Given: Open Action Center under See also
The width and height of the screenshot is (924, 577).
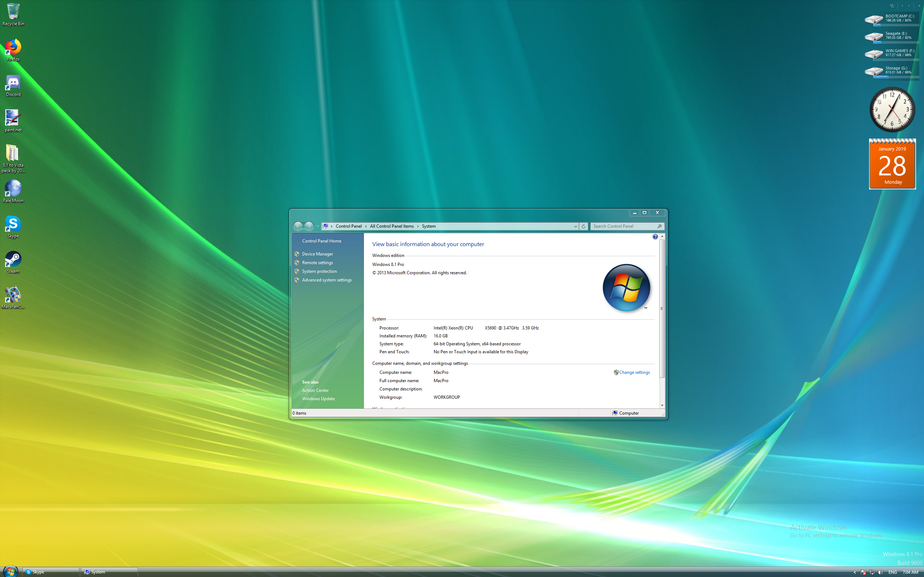Looking at the screenshot, I should pos(315,390).
